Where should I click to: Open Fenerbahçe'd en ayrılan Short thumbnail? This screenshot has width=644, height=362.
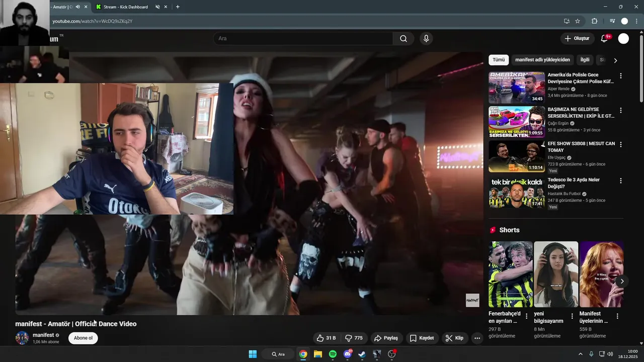(x=511, y=275)
